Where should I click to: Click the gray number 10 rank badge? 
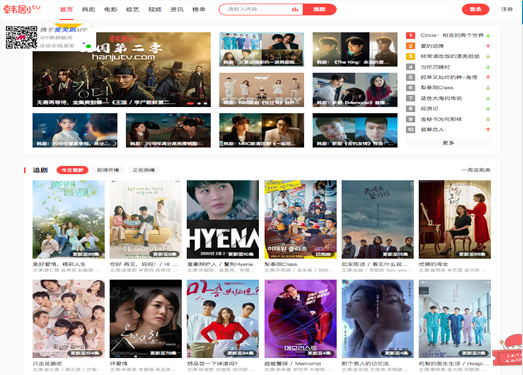pos(410,129)
